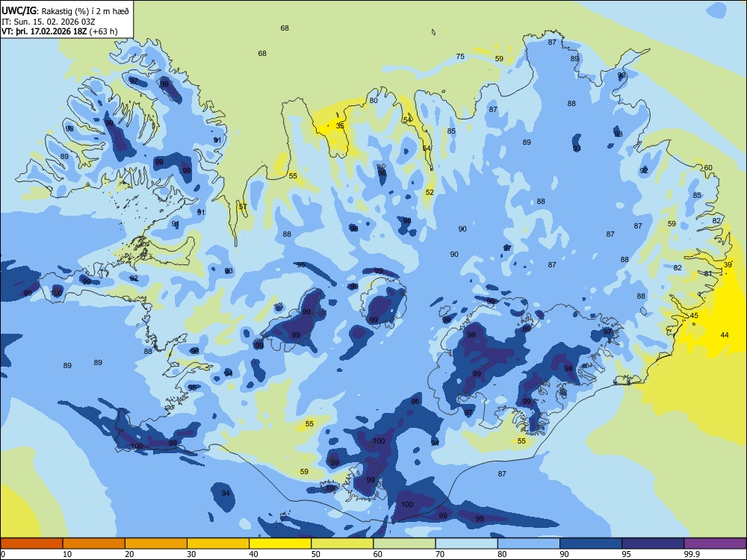The width and height of the screenshot is (747, 560).
Task: Click the '57' humidity value on the map
Action: [x=243, y=207]
